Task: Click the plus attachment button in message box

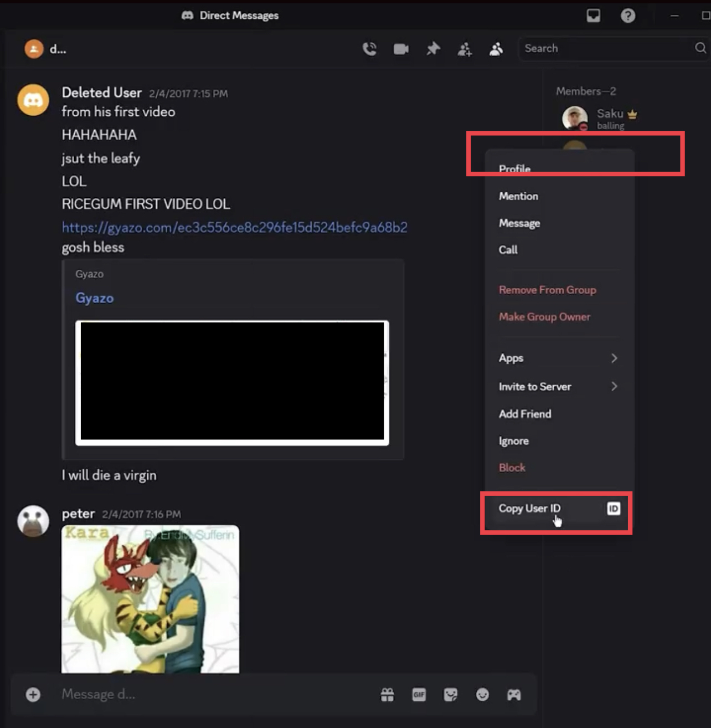Action: [x=33, y=694]
